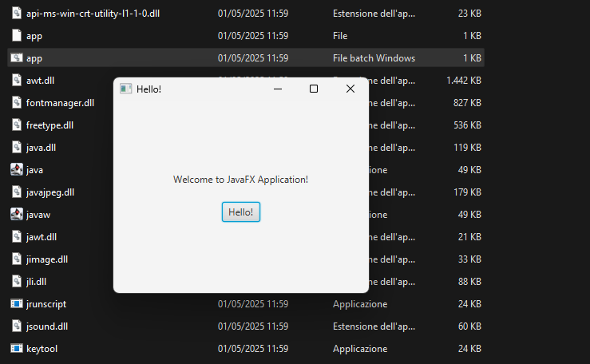Select the jsound.dll file name
The height and width of the screenshot is (364, 590).
point(47,326)
